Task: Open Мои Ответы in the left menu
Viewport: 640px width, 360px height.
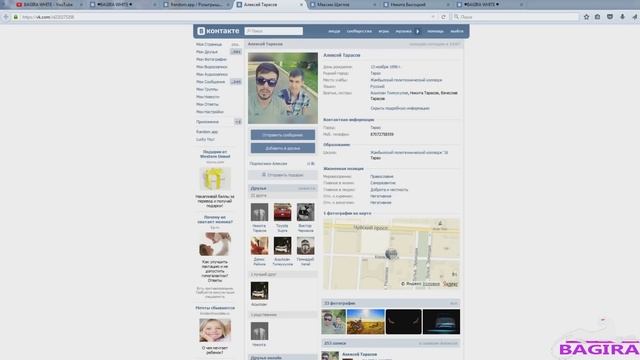Action: pos(207,104)
